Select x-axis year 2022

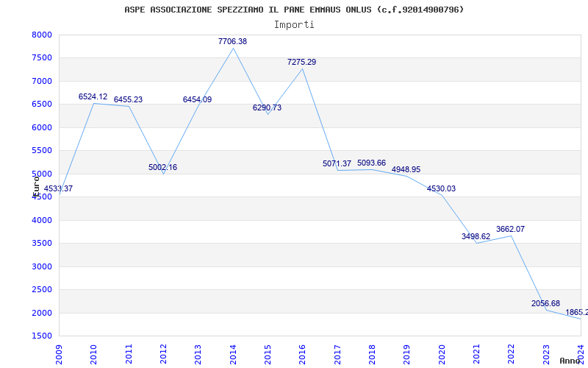[x=511, y=355]
